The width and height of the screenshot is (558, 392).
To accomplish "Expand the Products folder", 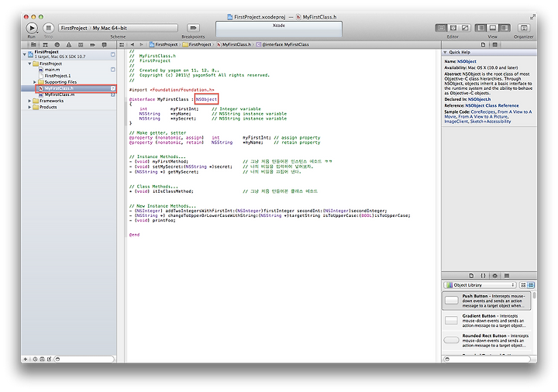I will 29,107.
